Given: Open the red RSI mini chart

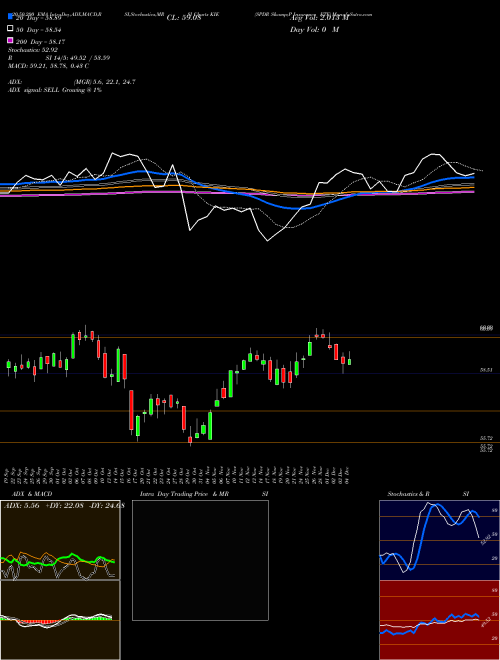Looking at the screenshot, I should pyautogui.click(x=439, y=620).
